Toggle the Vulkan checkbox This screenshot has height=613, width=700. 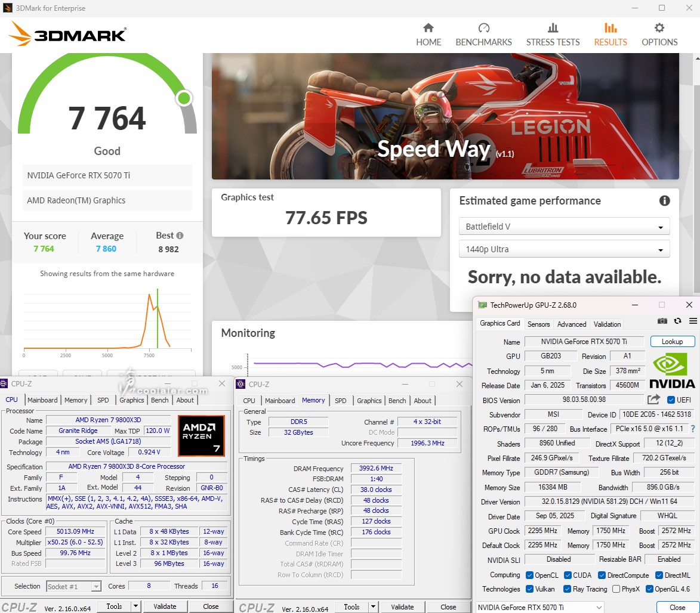coord(529,589)
